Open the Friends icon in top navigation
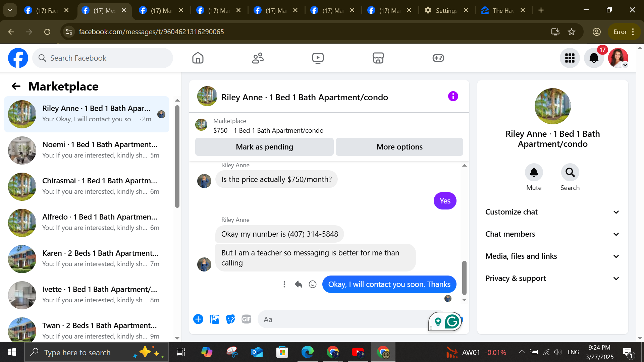Viewport: 644px width, 362px height. [258, 58]
